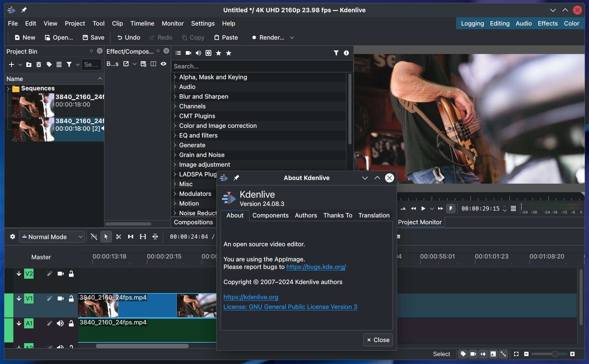
Task: Toggle video thumbnails in status bar
Action: (x=473, y=354)
